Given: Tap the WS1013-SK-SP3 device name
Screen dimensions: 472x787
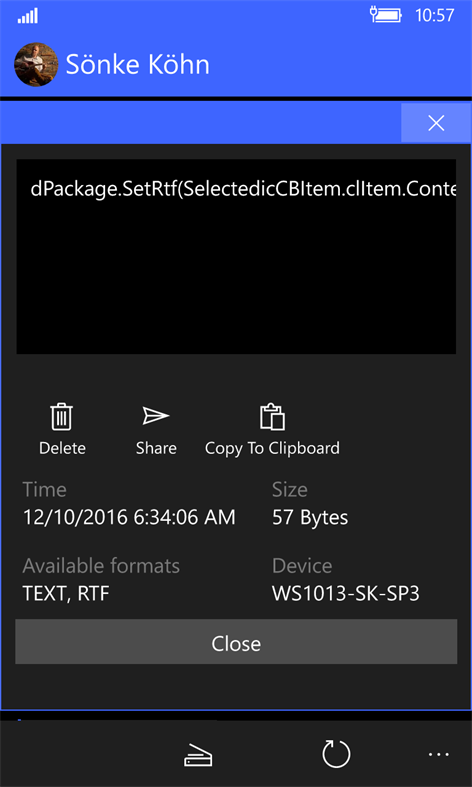Looking at the screenshot, I should (345, 594).
